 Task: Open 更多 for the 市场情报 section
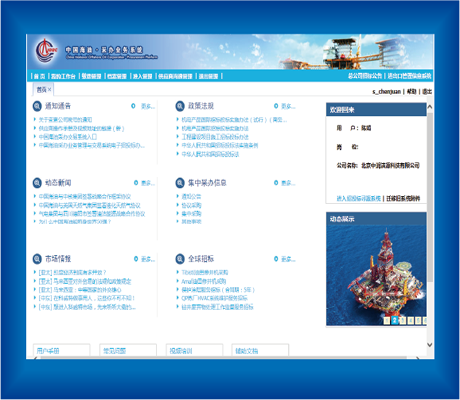coord(148,259)
